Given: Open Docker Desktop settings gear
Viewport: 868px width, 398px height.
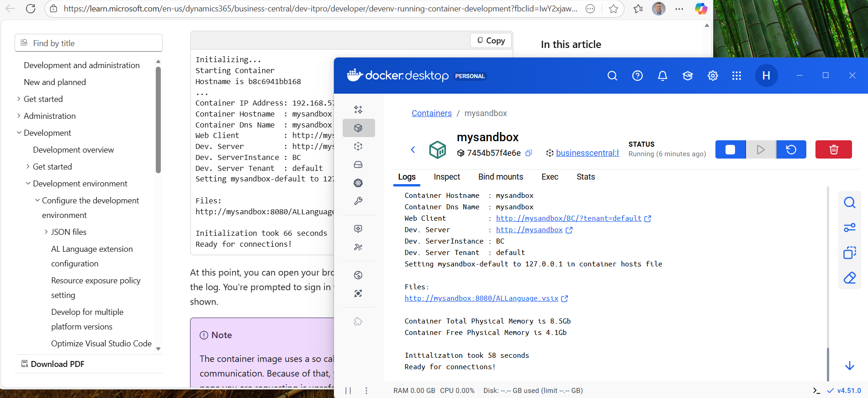Looking at the screenshot, I should [713, 76].
